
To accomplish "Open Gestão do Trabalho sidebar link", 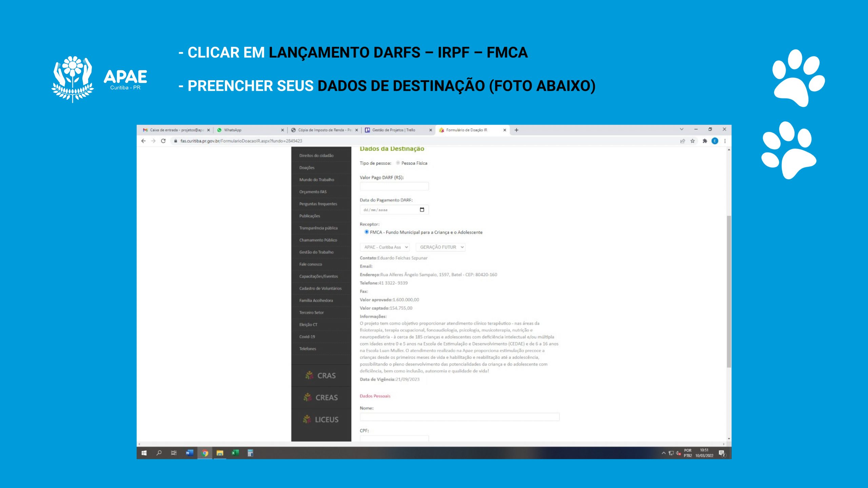I will coord(316,252).
